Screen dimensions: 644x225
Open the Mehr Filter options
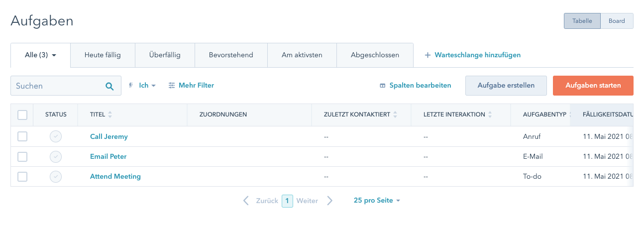[191, 86]
